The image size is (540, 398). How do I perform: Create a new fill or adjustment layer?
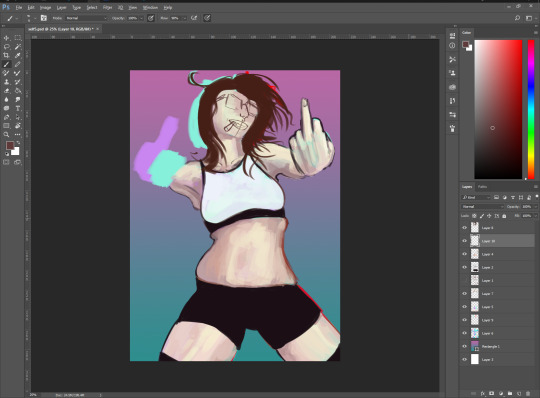point(501,393)
